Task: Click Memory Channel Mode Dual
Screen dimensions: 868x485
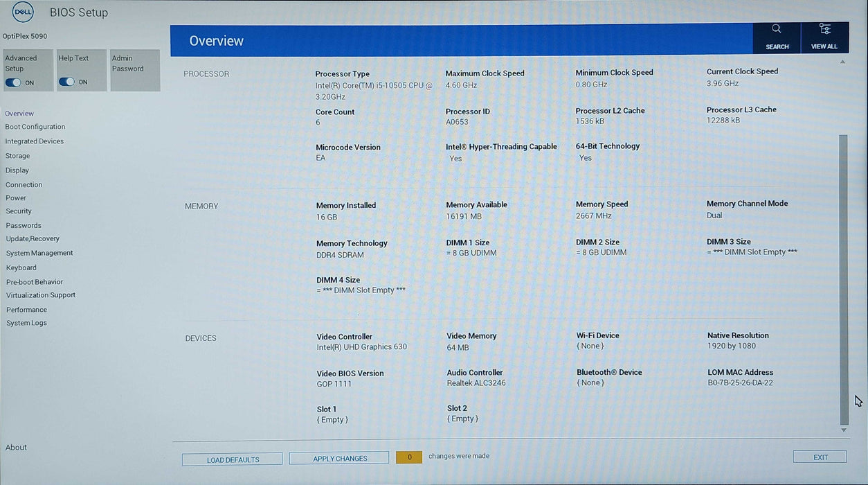Action: [714, 215]
